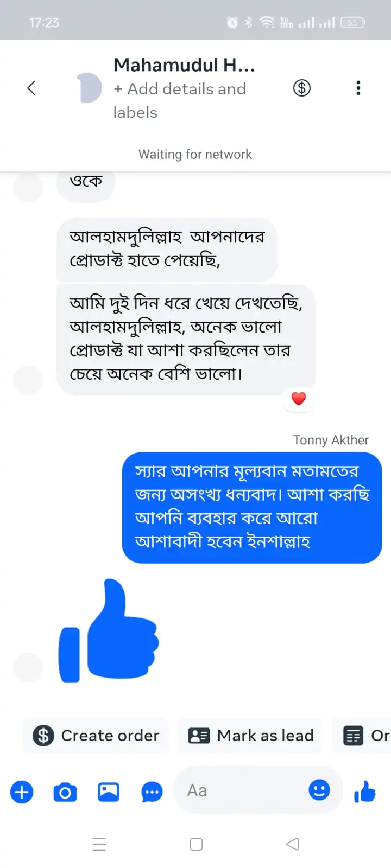Open the dollar payment icon in header
The height and width of the screenshot is (868, 391).
click(302, 88)
